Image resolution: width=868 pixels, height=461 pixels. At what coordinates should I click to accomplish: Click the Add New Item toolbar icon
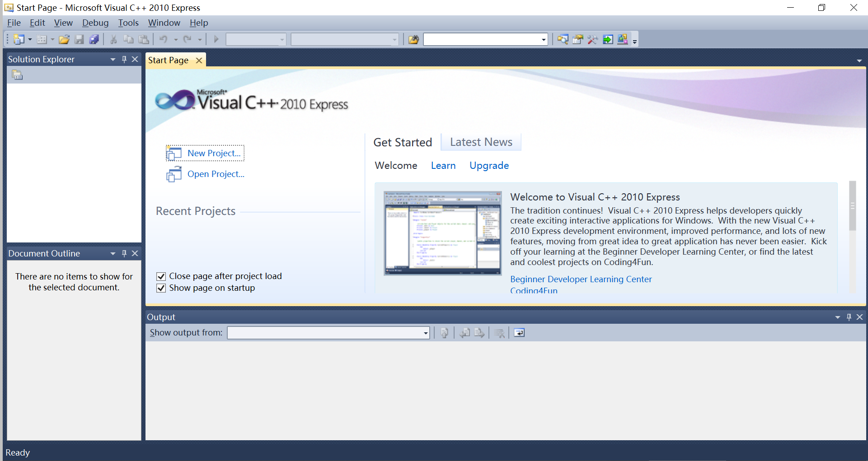point(42,40)
